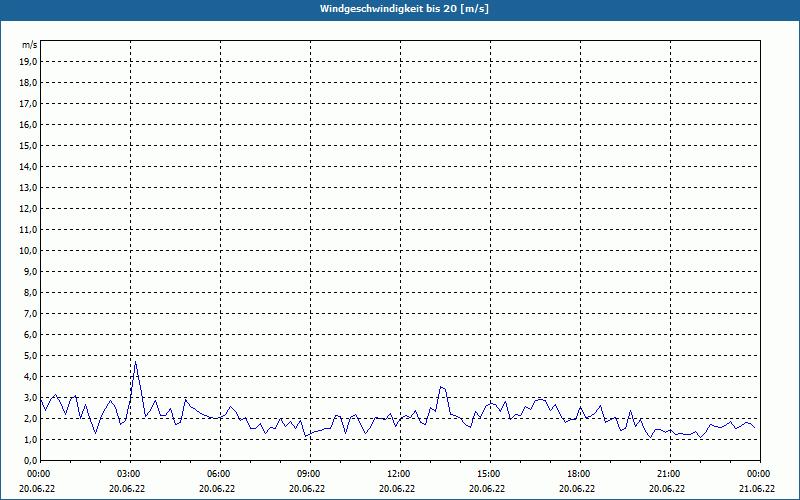Choose the 2,0 axis value
Screen dimensions: 800x500
[x=31, y=418]
